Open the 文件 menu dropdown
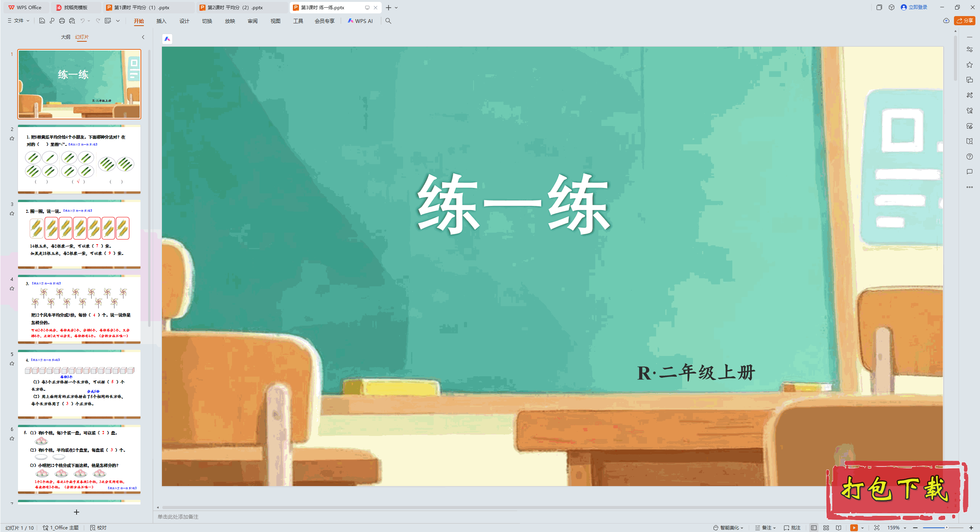Viewport: 980px width, 532px height. click(18, 21)
